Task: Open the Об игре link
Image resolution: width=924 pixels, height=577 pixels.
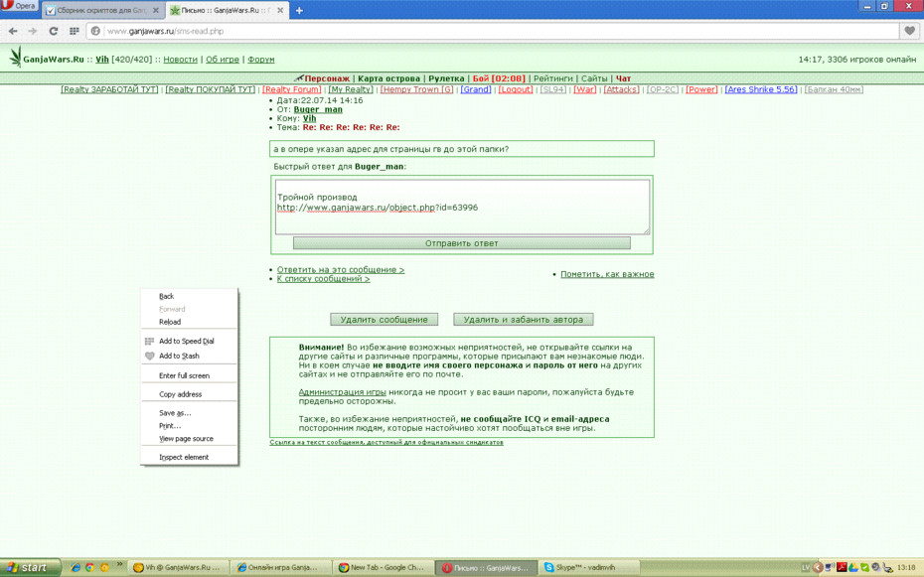Action: [x=223, y=60]
